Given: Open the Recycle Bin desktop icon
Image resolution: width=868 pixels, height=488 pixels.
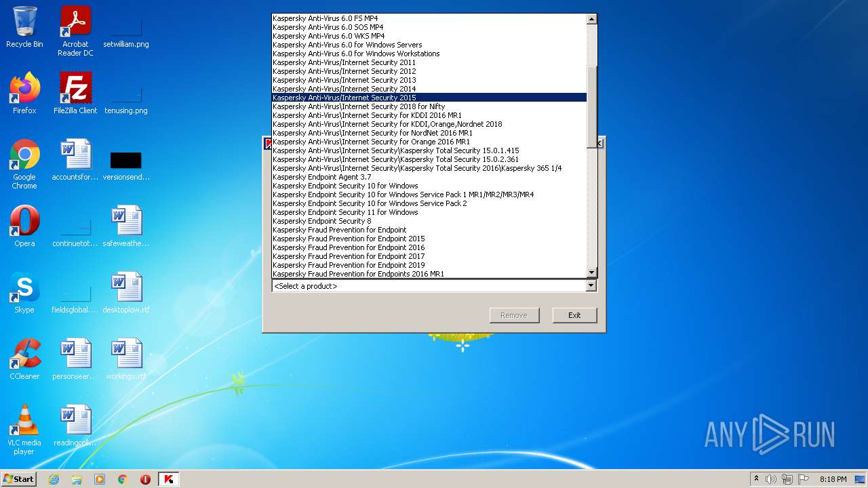Looking at the screenshot, I should pyautogui.click(x=24, y=27).
